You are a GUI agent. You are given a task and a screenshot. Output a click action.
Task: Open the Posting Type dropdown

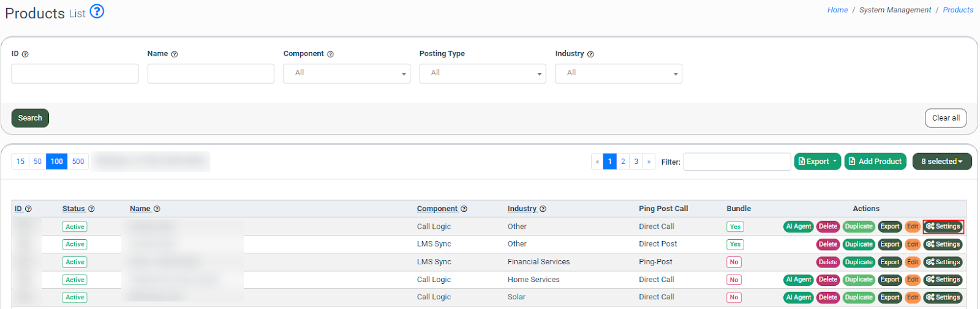483,73
